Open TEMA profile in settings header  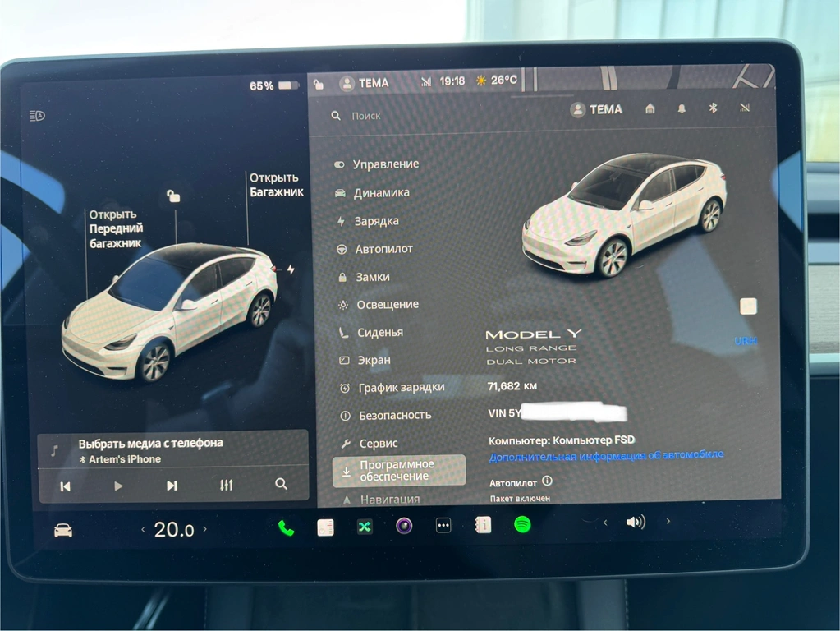(596, 109)
